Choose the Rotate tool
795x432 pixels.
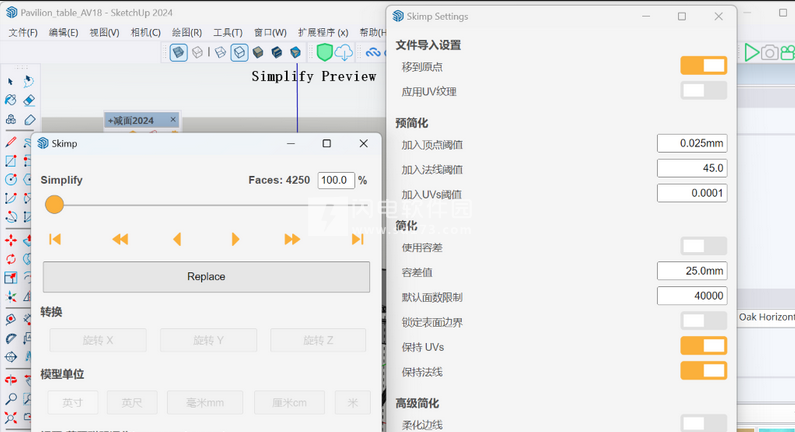click(11, 259)
